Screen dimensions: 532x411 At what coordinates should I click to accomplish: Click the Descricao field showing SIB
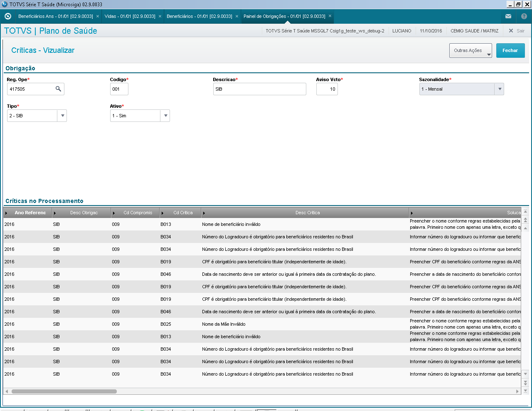(x=260, y=89)
